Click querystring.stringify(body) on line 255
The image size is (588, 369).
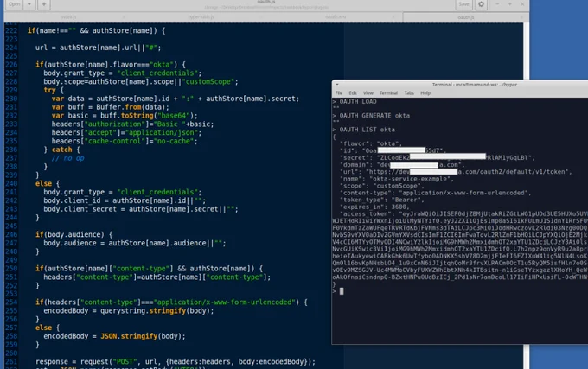tap(157, 311)
